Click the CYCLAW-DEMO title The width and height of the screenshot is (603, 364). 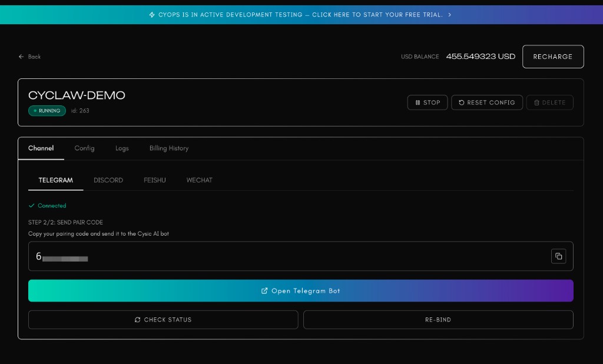click(77, 95)
